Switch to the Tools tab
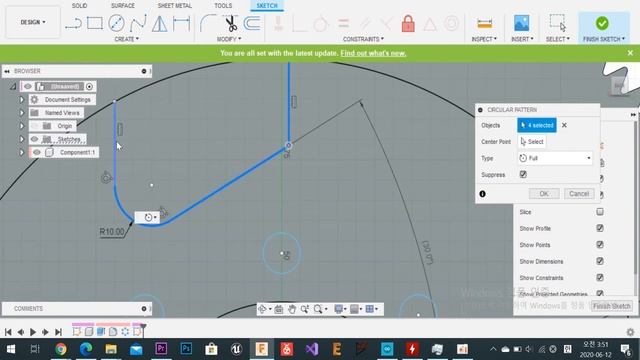Image resolution: width=640 pixels, height=360 pixels. [223, 6]
